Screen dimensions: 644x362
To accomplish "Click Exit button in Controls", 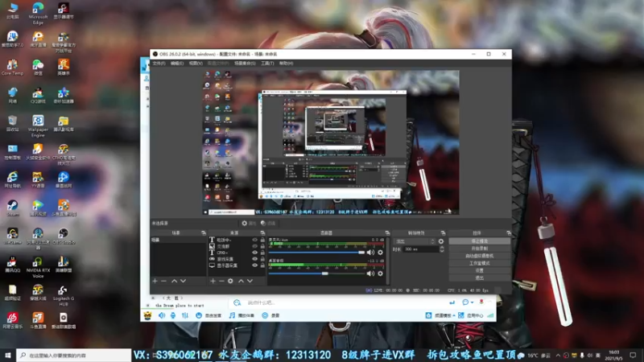I will click(x=479, y=278).
